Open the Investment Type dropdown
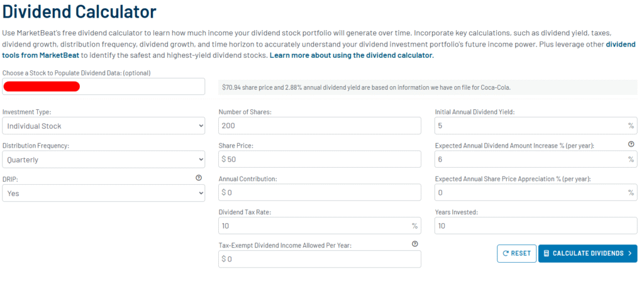Viewport: 644px width, 284px height. point(104,126)
